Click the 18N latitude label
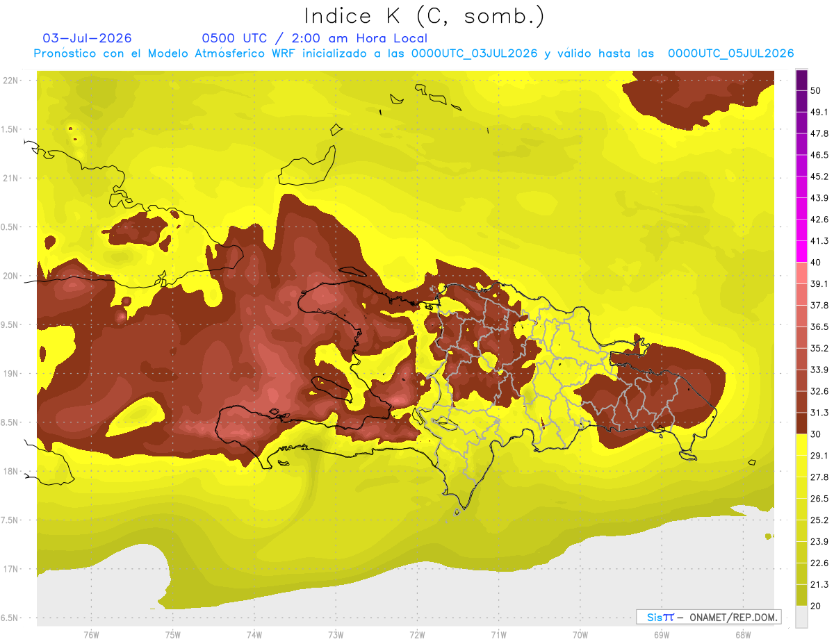Screen dimensions: 834x644 [11, 471]
